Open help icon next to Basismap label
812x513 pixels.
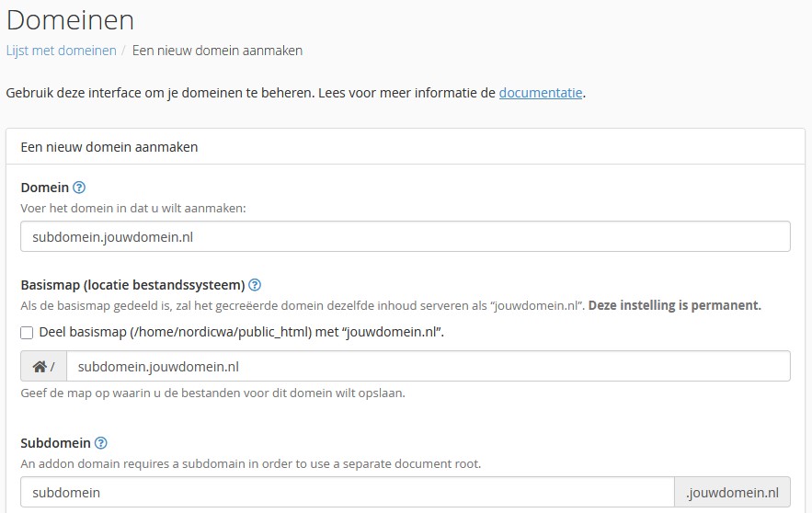click(x=255, y=285)
